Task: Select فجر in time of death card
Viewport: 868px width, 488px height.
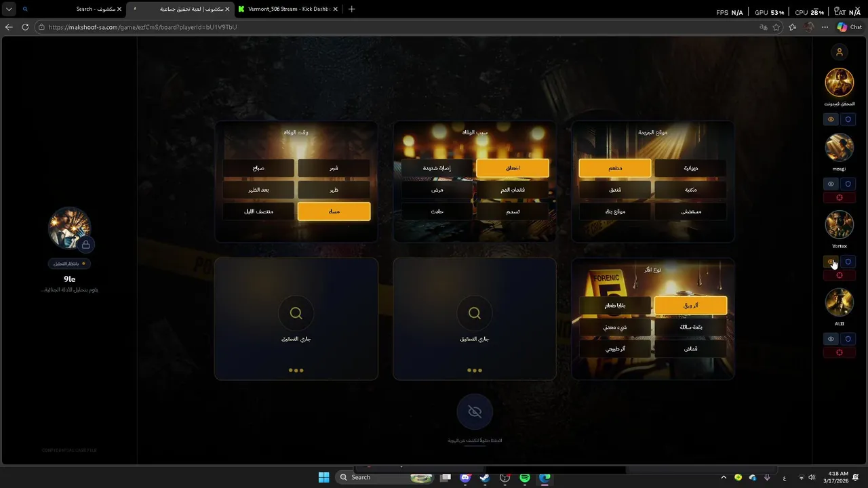Action: [x=334, y=168]
